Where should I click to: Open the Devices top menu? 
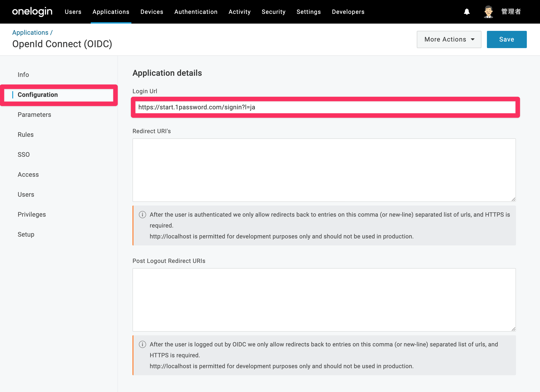click(x=152, y=12)
